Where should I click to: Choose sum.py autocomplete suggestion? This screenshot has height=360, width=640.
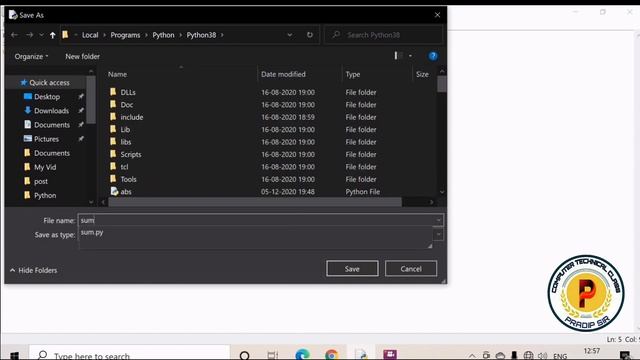(x=92, y=232)
